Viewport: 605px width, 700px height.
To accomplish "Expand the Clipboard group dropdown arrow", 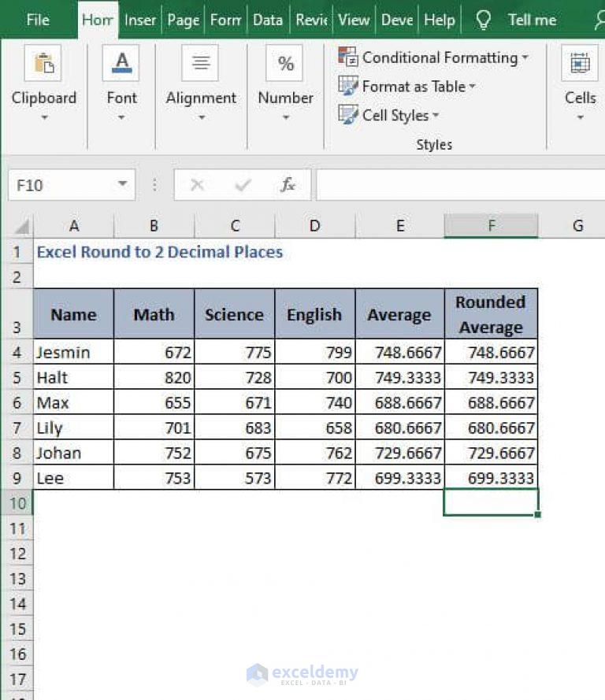I will (x=44, y=118).
